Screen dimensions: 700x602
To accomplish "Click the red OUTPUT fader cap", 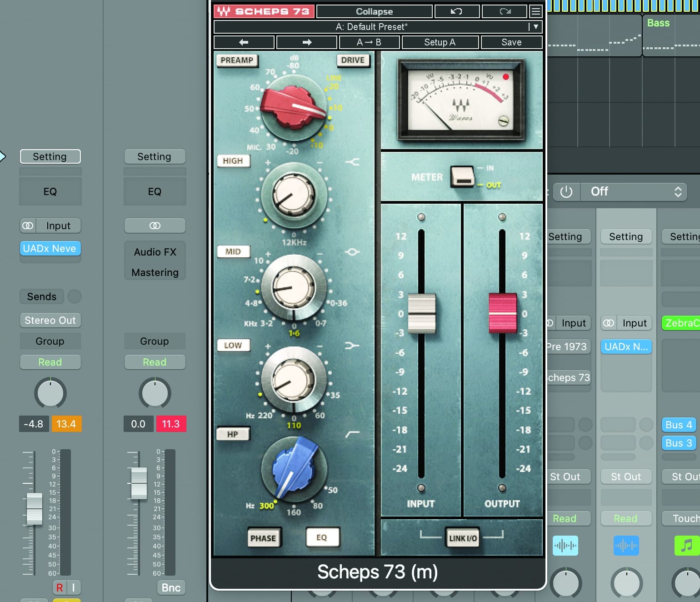I will [x=503, y=313].
